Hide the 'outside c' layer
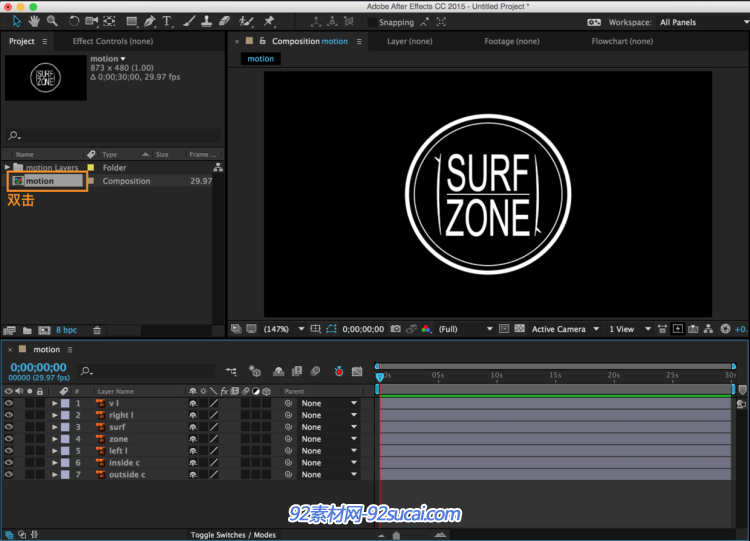750x541 pixels. coord(9,475)
